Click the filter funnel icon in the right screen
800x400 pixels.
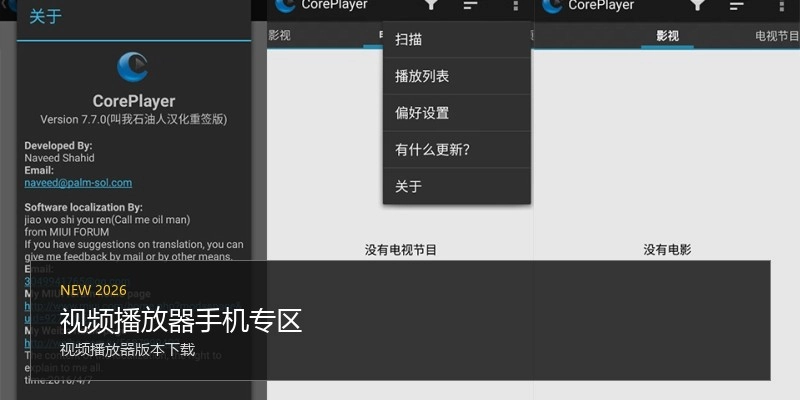[x=697, y=5]
